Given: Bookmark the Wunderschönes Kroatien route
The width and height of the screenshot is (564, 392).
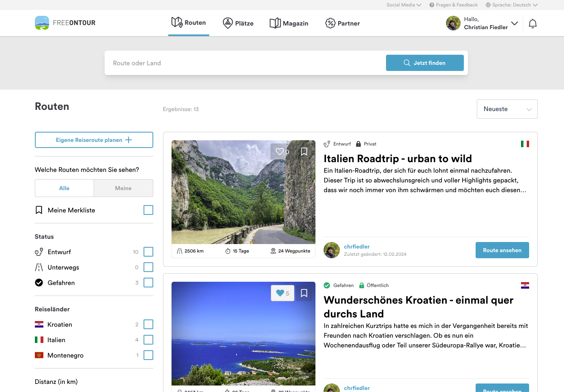Looking at the screenshot, I should coord(304,293).
